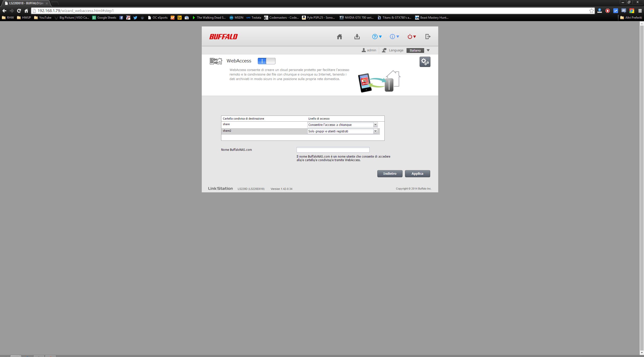Expand access level dropdown for share
The image size is (644, 357).
click(x=375, y=125)
